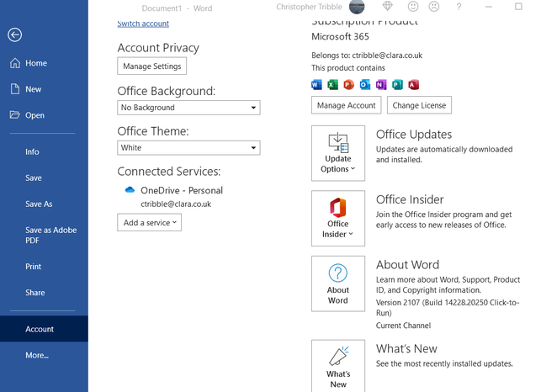Send a smile feedback face icon
Screen dimensions: 541x392
413,6
